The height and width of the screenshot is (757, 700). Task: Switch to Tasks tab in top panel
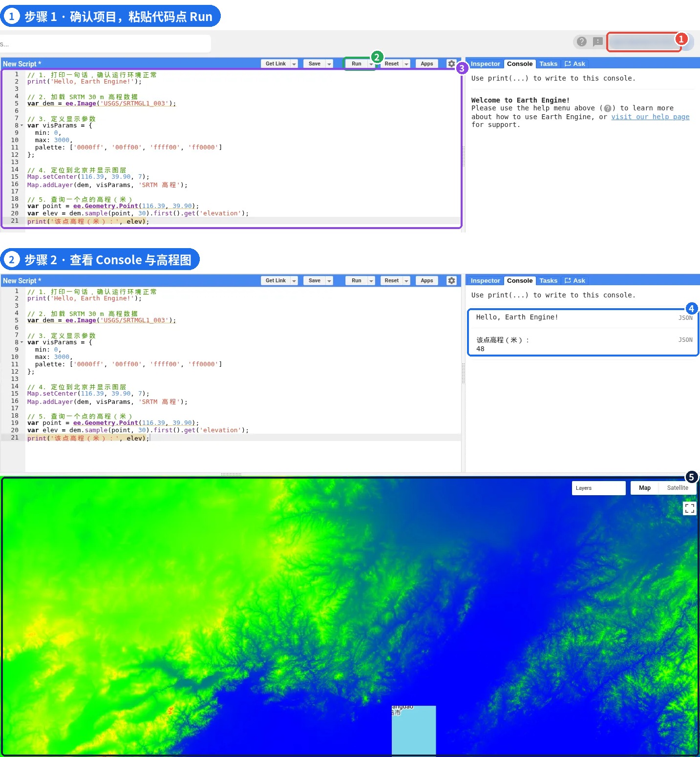click(x=548, y=63)
